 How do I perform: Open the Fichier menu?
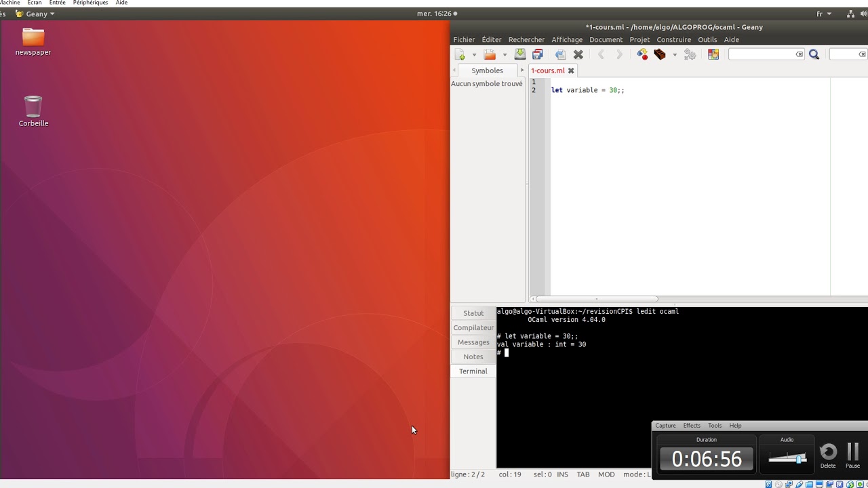465,40
